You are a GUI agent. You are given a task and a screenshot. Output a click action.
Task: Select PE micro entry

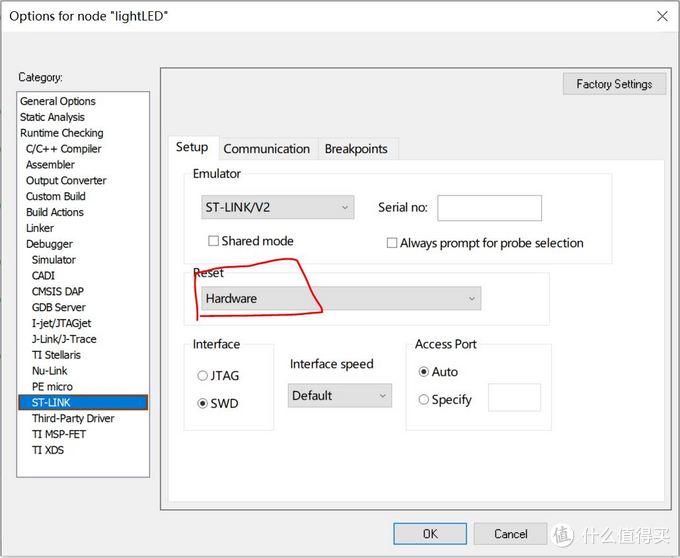52,387
